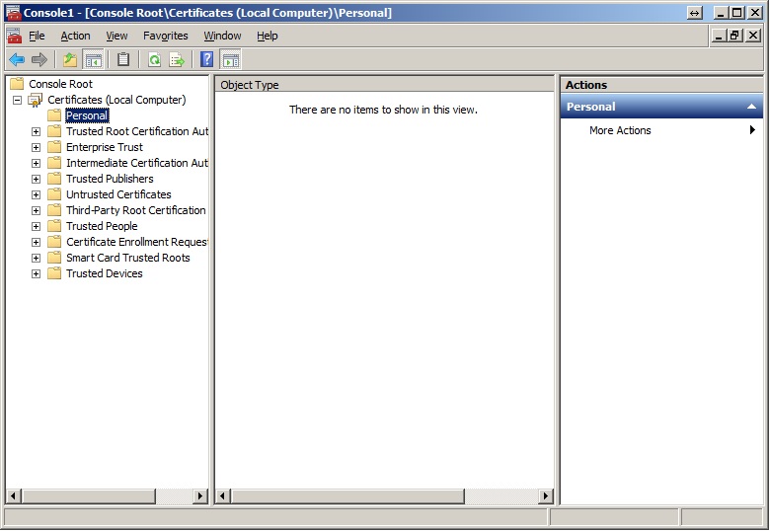Expand Smart Card Trusted Roots node
Image resolution: width=770 pixels, height=532 pixels.
coord(36,258)
